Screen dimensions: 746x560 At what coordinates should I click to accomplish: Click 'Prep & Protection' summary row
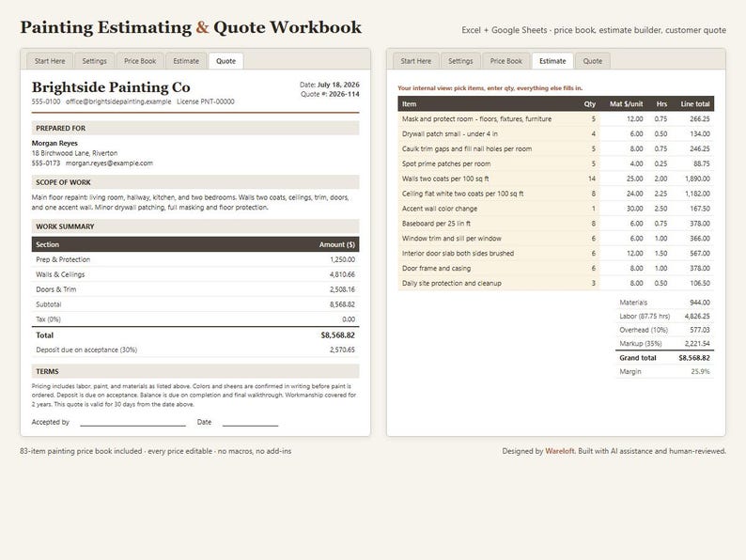[x=195, y=259]
